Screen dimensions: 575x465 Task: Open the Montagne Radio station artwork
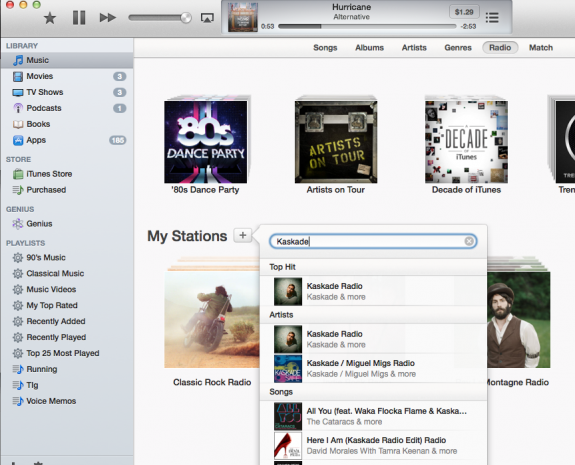point(519,319)
